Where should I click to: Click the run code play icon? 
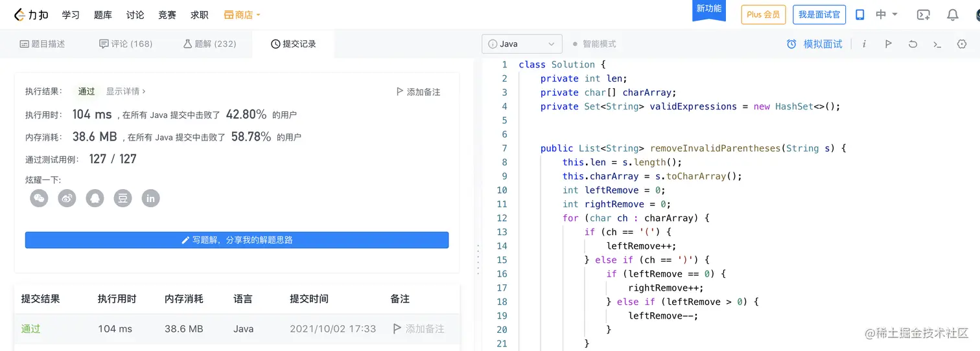(x=889, y=44)
